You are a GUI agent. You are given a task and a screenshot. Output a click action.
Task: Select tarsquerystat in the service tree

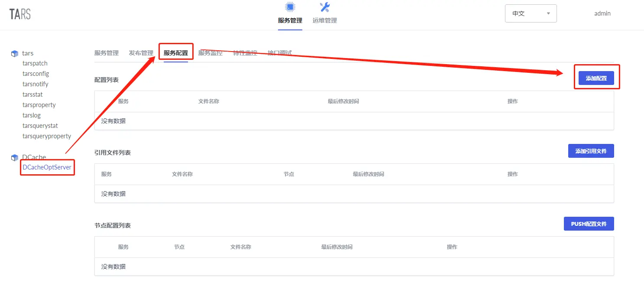click(40, 126)
